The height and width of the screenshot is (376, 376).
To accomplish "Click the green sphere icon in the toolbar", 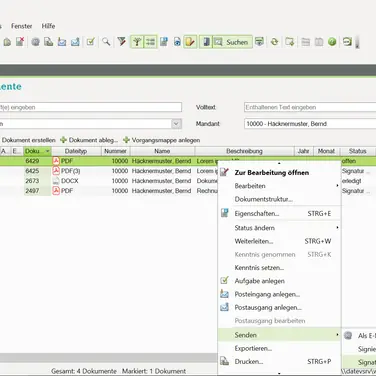I will tap(332, 42).
